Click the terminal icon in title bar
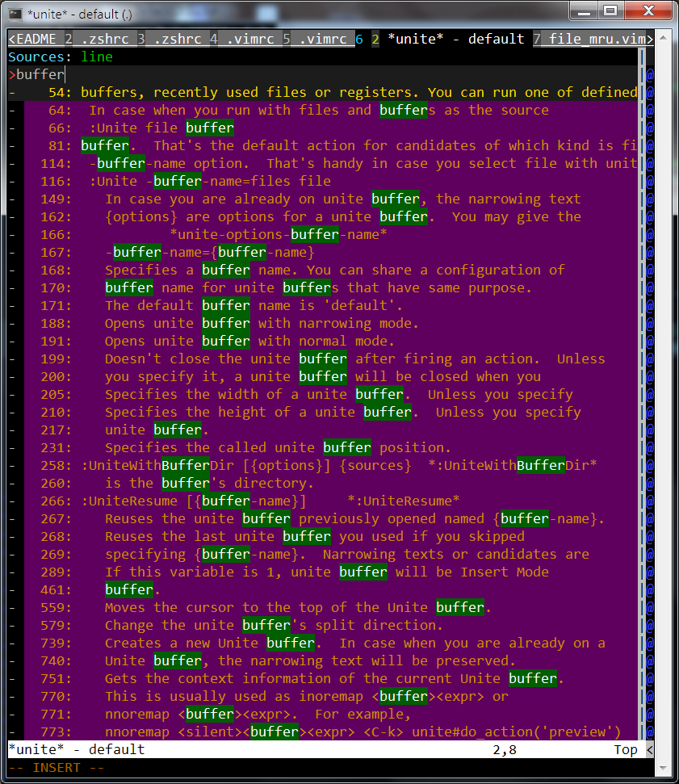 [15, 14]
